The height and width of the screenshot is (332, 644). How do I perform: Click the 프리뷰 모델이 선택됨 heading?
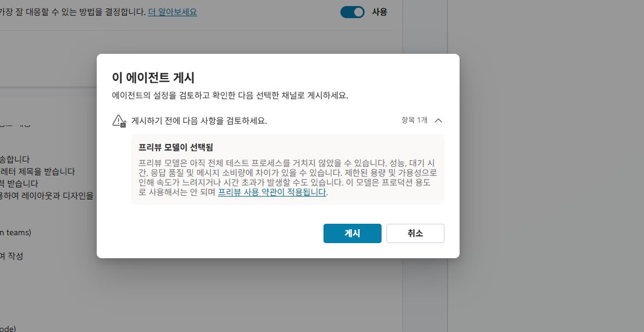(x=176, y=147)
